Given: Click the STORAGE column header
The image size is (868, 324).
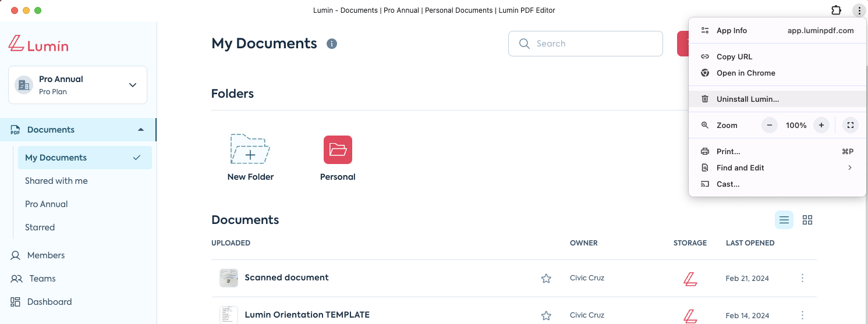Looking at the screenshot, I should coord(690,243).
